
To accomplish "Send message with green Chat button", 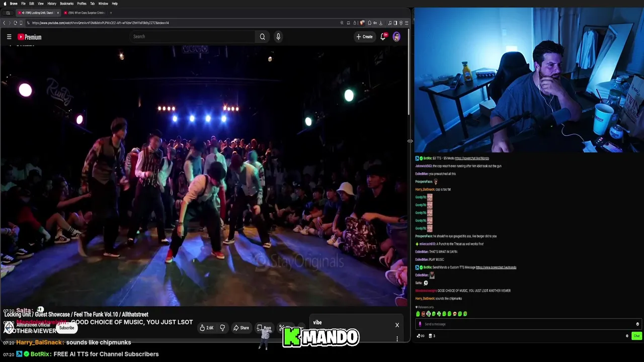I will [636, 336].
